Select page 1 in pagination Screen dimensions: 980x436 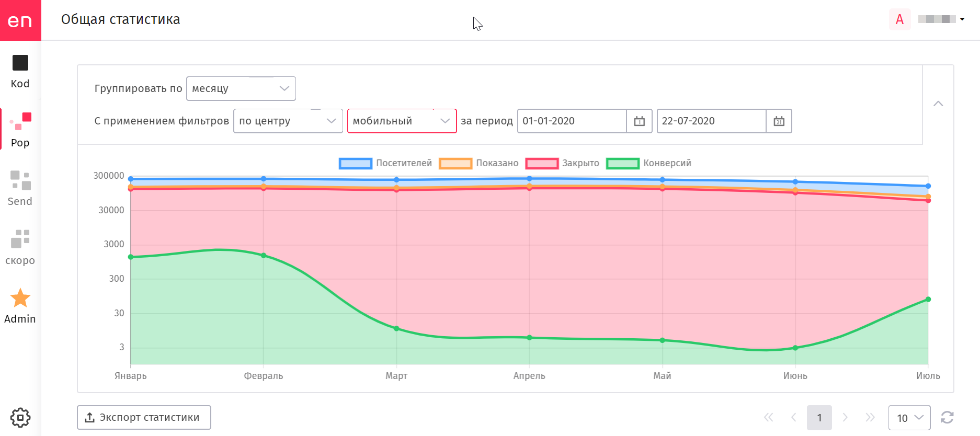click(x=819, y=418)
